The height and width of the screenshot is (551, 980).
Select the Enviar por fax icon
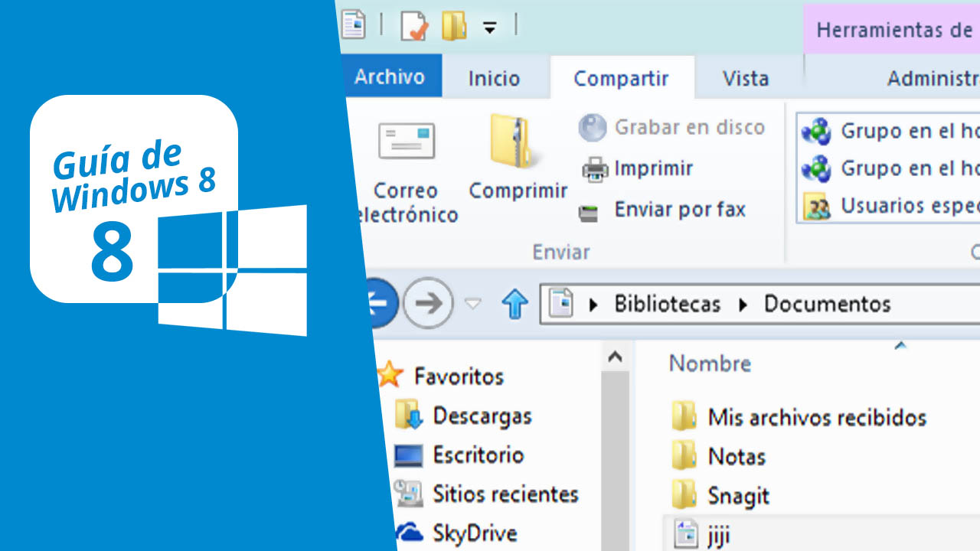point(590,210)
